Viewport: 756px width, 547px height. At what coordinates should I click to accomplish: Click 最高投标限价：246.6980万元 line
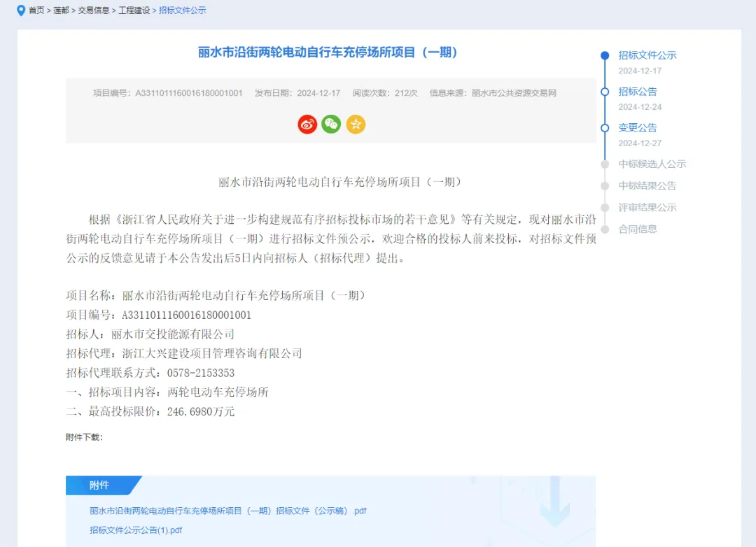150,411
